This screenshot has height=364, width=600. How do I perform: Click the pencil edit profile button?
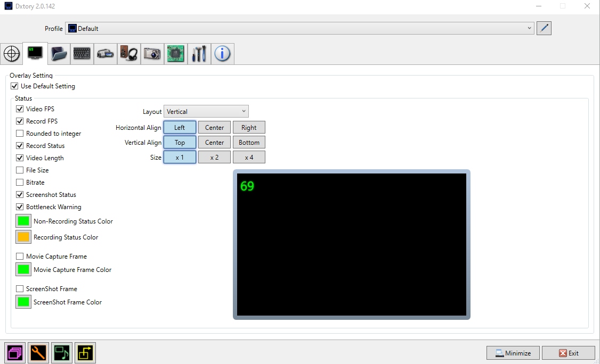(x=544, y=28)
